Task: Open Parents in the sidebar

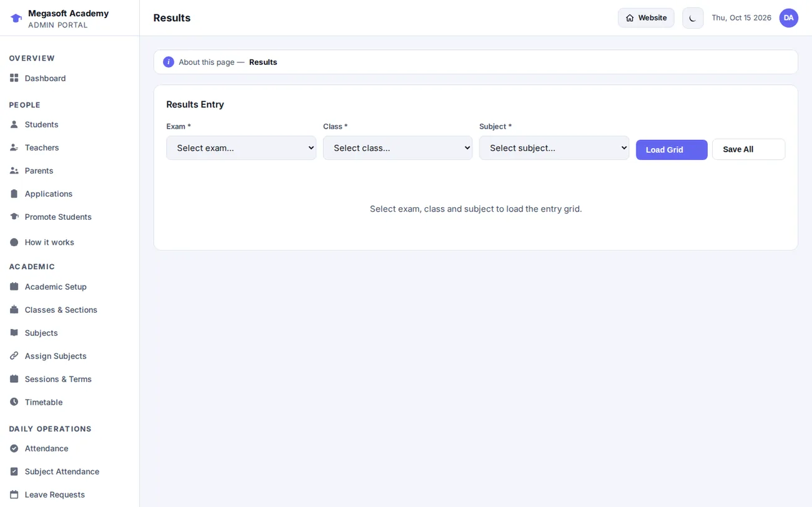Action: [x=69, y=170]
